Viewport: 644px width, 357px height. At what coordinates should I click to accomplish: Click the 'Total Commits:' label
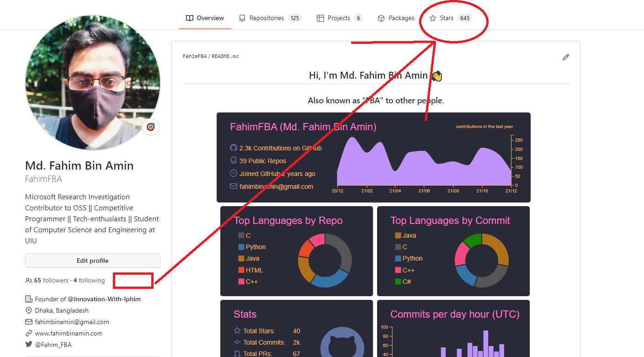click(x=264, y=342)
